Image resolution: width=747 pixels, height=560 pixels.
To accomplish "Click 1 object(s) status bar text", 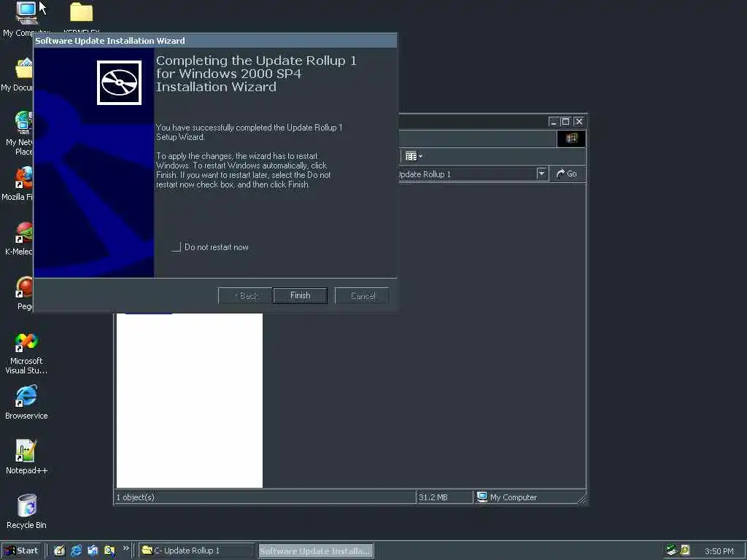I will tap(135, 497).
